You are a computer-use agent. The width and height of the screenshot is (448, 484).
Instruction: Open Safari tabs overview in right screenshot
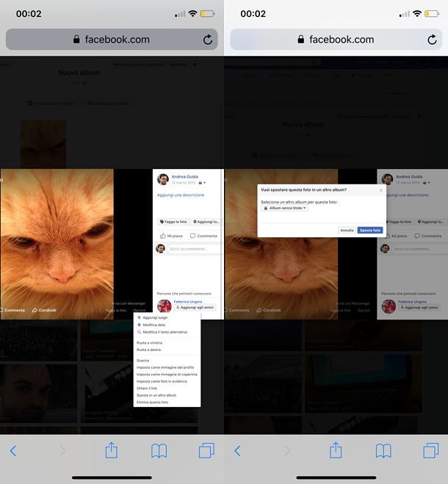430,450
